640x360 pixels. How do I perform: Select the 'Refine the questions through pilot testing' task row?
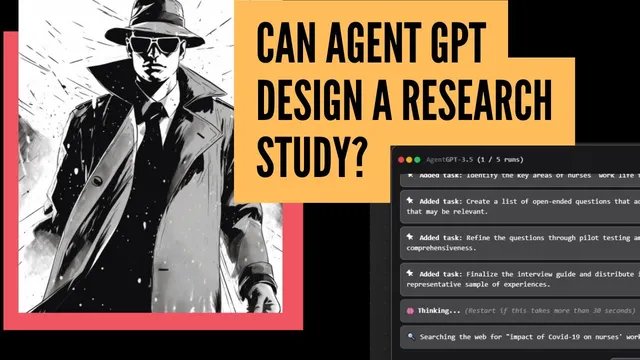point(520,243)
